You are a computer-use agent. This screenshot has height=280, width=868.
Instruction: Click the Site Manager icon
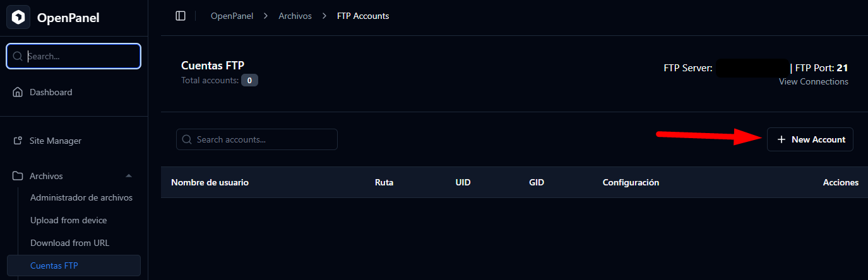tap(18, 141)
